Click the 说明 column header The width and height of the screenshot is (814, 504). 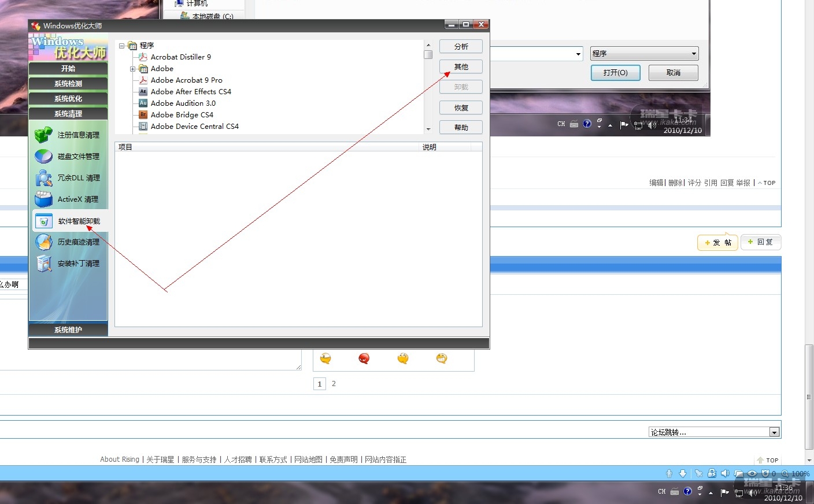[x=445, y=147]
